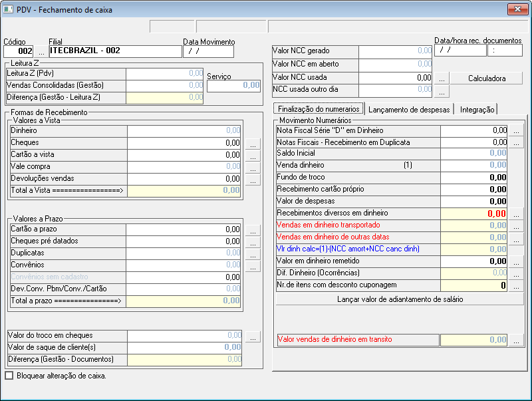Open ellipsis button for Cheques row

pos(253,144)
